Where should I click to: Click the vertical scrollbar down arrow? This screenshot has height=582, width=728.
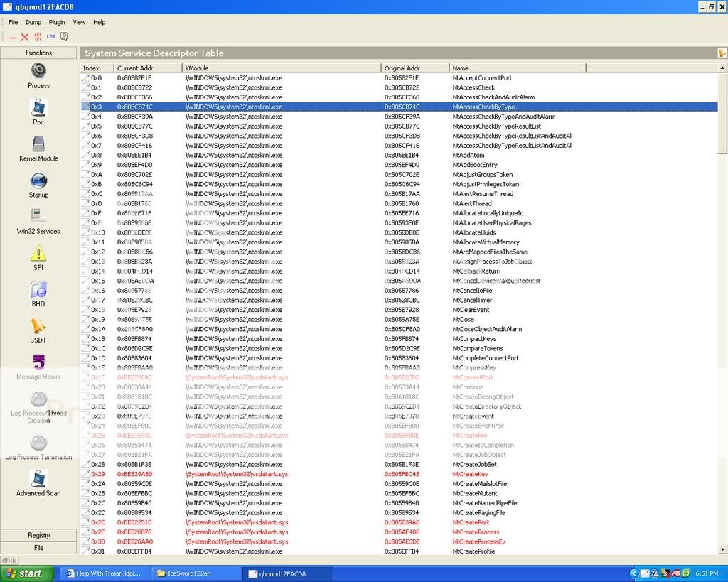722,549
